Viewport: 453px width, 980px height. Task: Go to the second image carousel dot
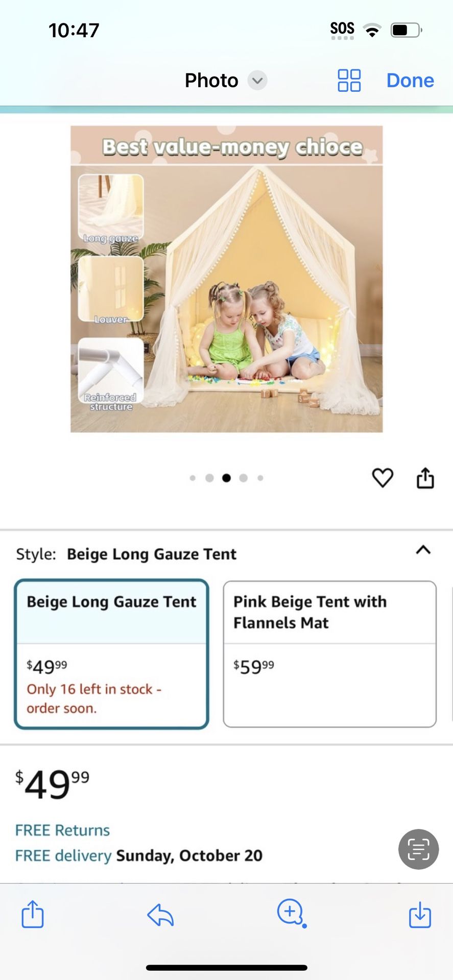[x=209, y=478]
